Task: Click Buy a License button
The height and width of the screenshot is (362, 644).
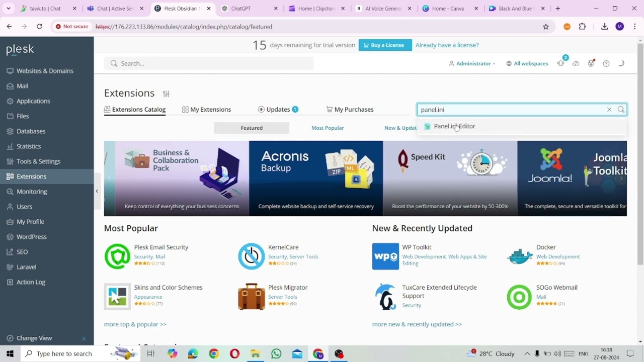Action: (385, 45)
